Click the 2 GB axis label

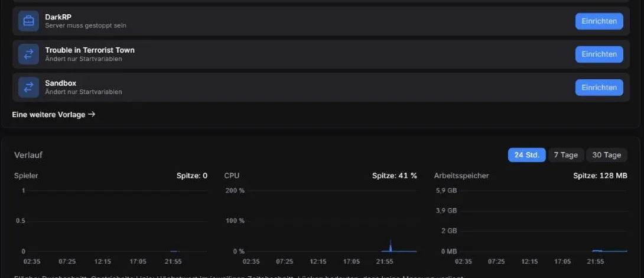click(x=449, y=231)
